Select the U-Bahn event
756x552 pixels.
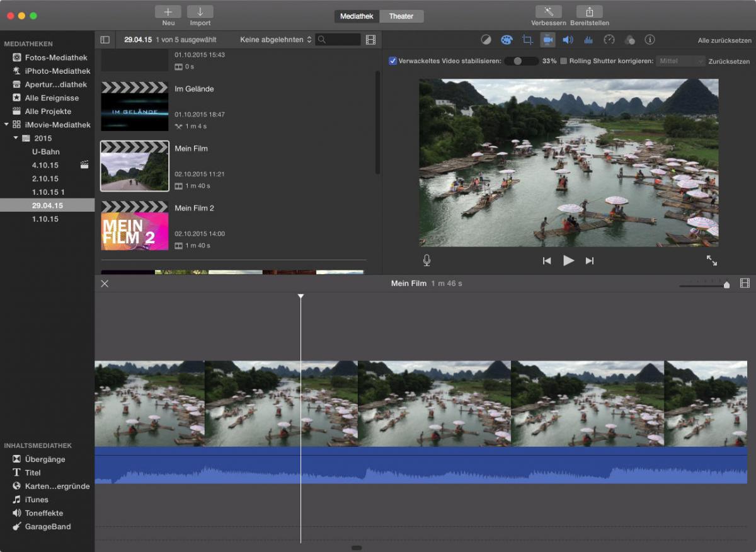point(47,152)
